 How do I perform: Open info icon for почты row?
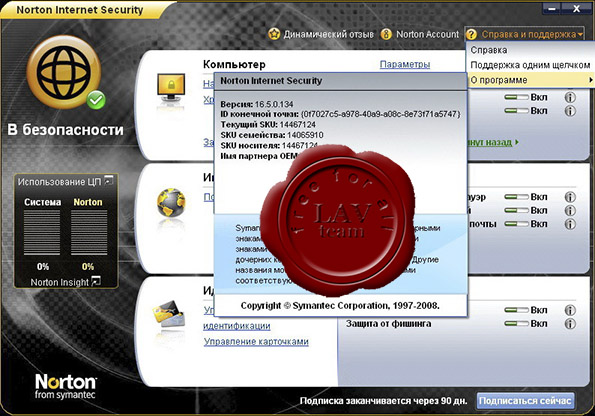click(x=570, y=224)
